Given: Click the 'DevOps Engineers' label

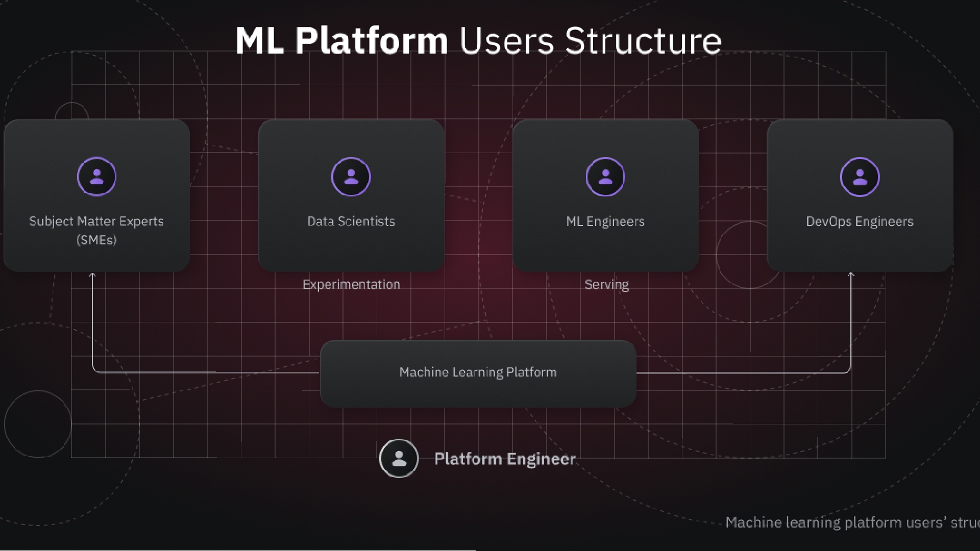Looking at the screenshot, I should click(860, 221).
